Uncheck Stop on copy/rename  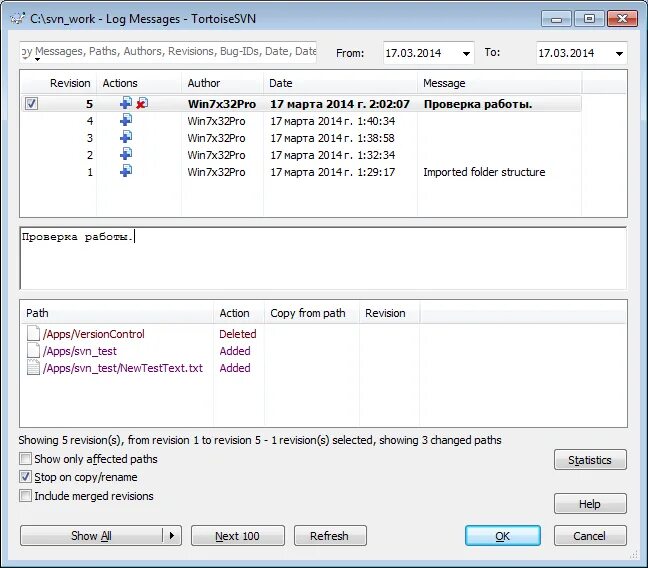coord(25,477)
